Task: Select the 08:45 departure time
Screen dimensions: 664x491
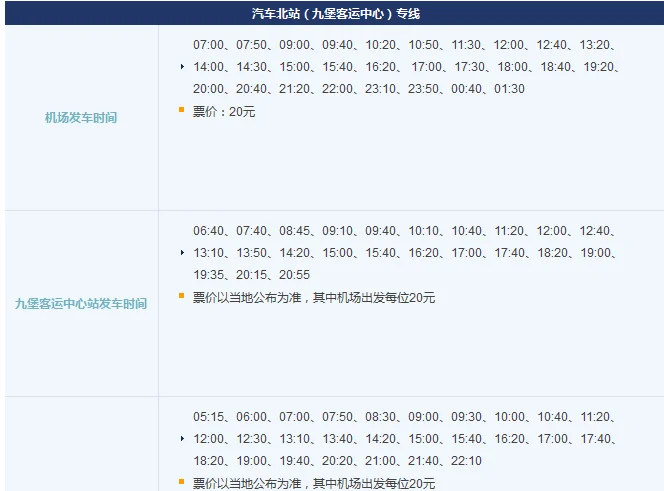Action: pos(296,231)
